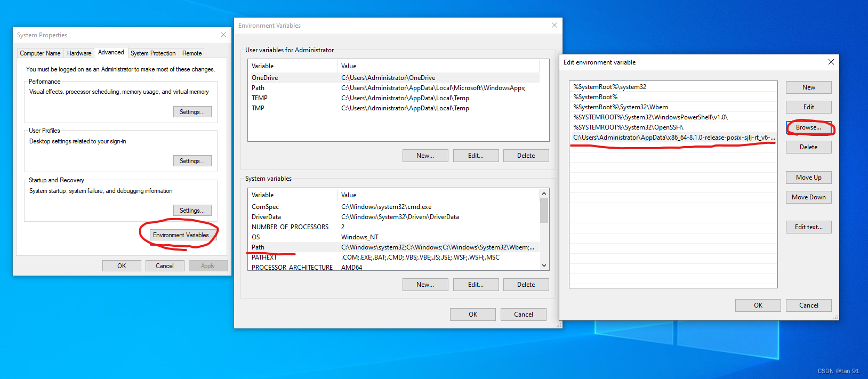Close the Edit environment variable dialog
Screen dimensions: 868x379
831,62
